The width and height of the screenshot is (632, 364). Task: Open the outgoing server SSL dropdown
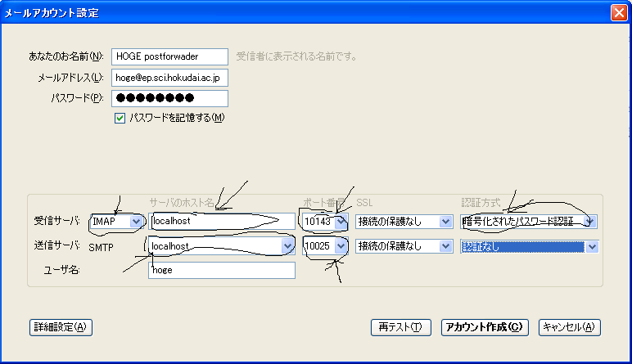(x=445, y=245)
